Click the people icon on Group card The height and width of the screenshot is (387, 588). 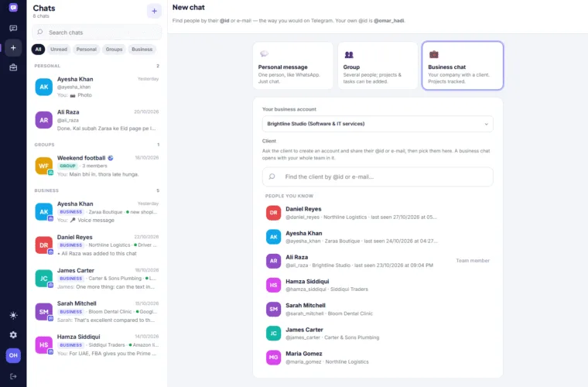coord(349,55)
